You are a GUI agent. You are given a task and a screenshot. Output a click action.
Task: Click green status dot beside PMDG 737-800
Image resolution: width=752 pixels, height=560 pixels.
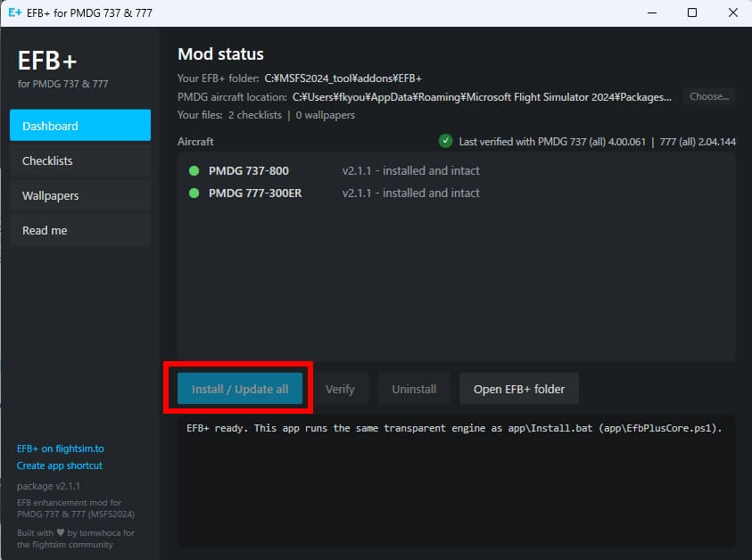click(194, 170)
